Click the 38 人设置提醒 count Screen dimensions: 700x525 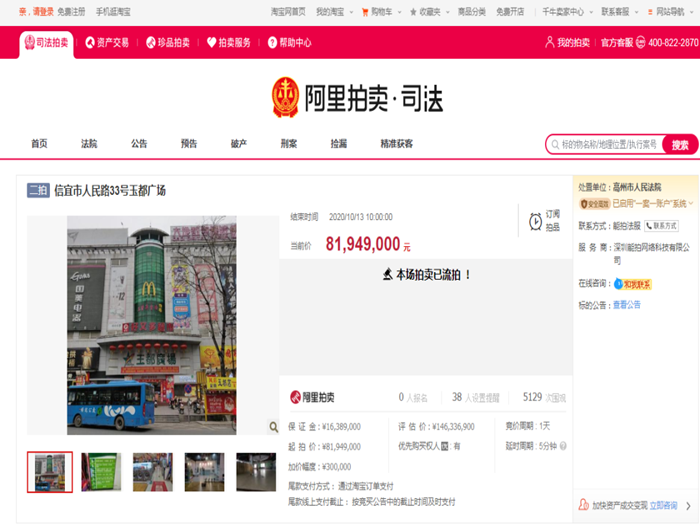475,397
